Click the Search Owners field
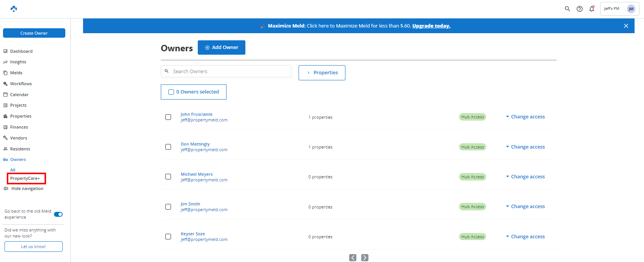Viewport: 644px width, 262px height. point(230,71)
